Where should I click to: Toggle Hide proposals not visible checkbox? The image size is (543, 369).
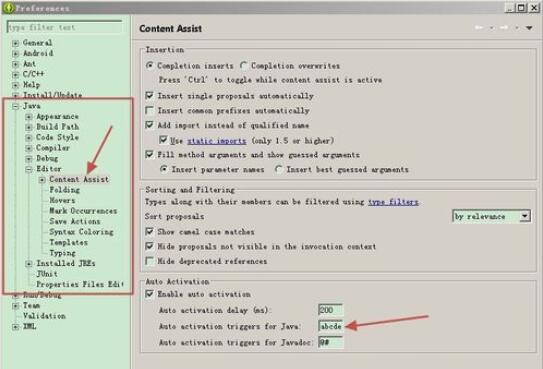[150, 246]
